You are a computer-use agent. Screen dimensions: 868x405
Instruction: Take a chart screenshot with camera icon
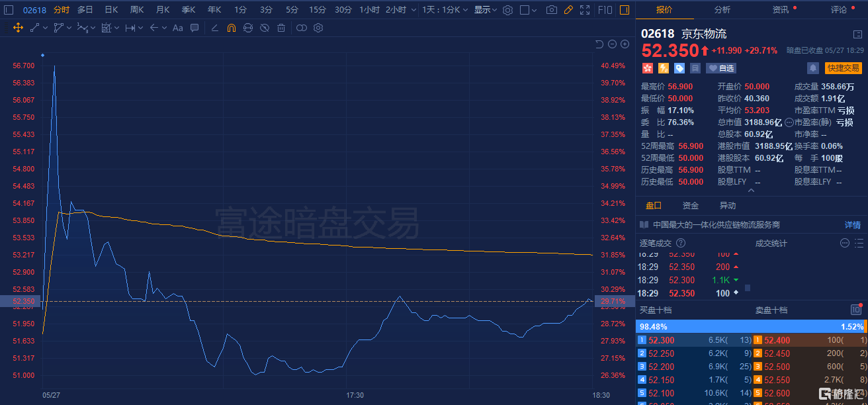pos(552,10)
